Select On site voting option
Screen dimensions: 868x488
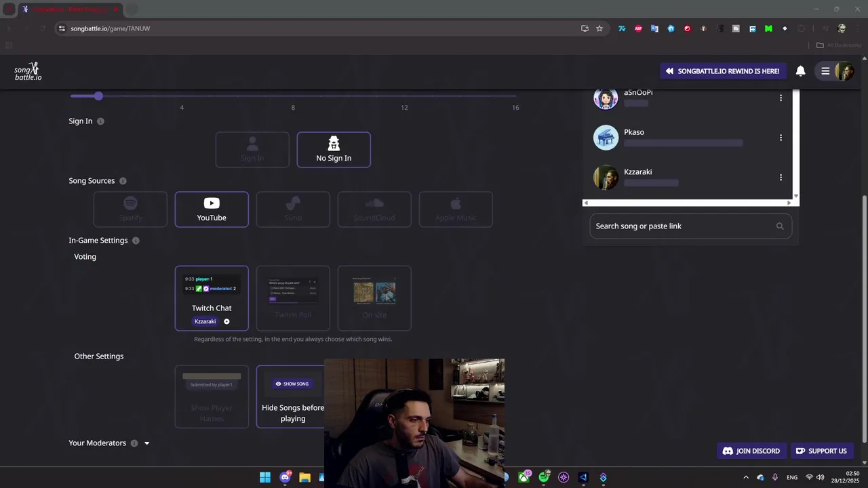pyautogui.click(x=374, y=298)
